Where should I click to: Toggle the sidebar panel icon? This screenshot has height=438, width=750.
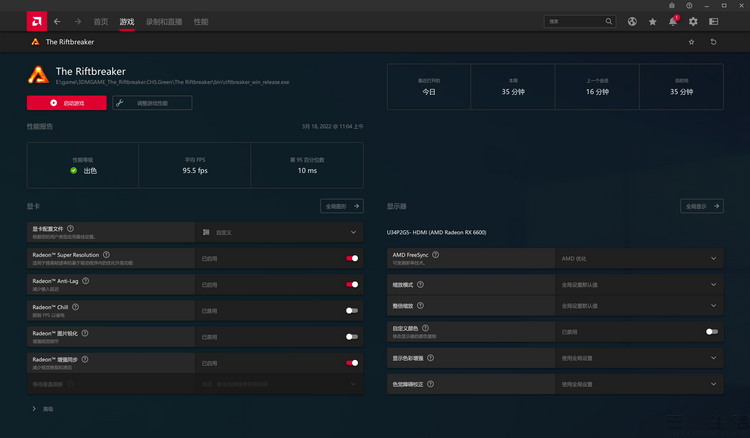click(x=714, y=22)
